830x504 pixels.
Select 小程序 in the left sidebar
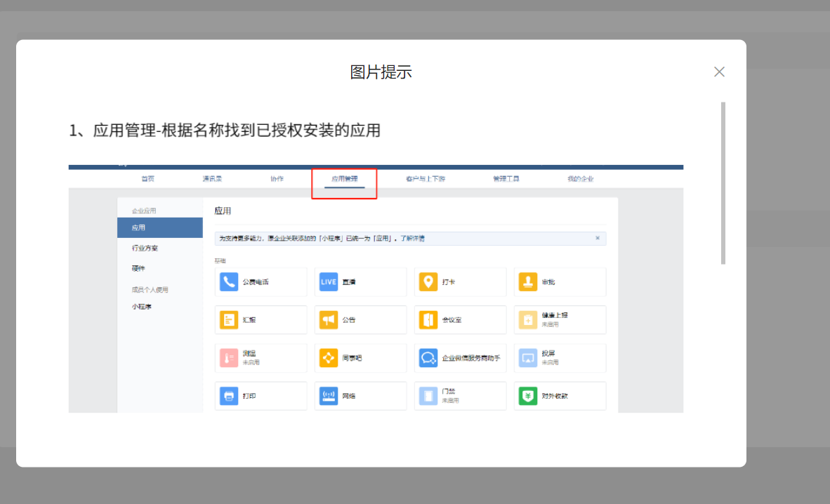(142, 307)
